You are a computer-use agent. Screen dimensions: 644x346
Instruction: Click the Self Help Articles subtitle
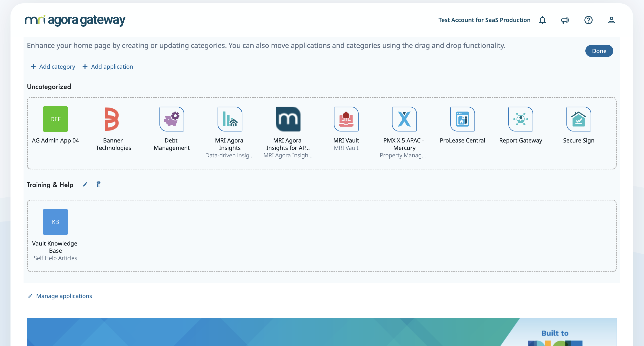55,258
